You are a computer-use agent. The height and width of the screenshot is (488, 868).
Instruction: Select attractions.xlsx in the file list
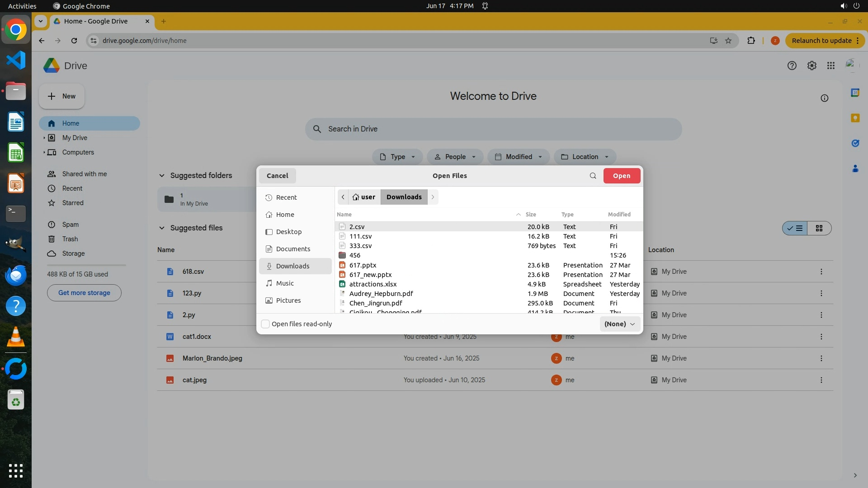[373, 284]
